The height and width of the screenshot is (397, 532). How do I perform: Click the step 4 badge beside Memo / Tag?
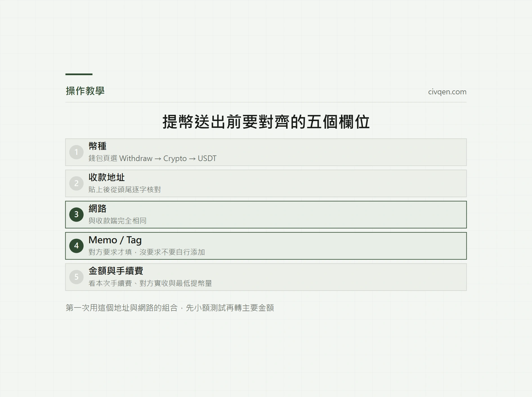click(x=76, y=246)
